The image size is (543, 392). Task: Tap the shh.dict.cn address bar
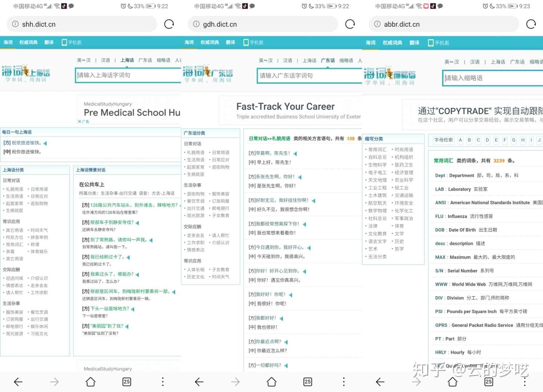point(82,24)
